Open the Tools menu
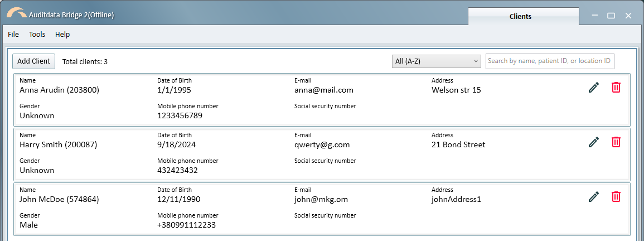The image size is (644, 241). [x=37, y=35]
